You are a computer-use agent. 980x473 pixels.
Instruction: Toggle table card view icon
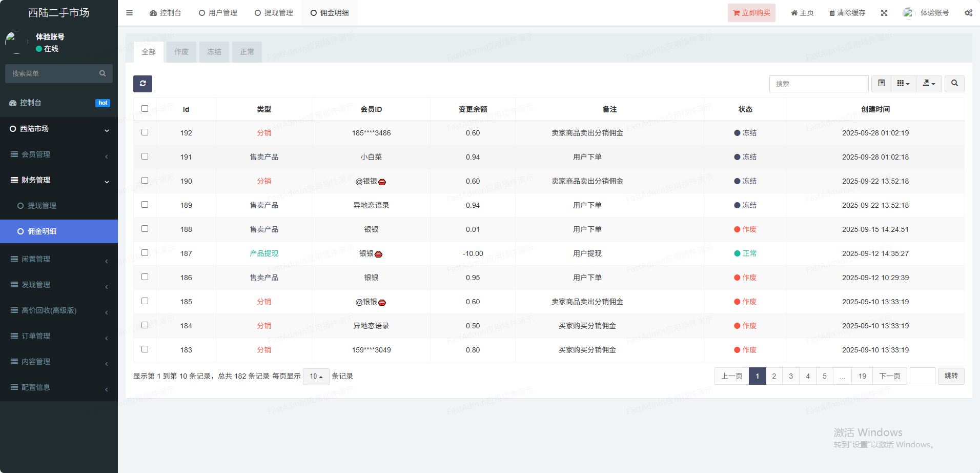tap(882, 83)
